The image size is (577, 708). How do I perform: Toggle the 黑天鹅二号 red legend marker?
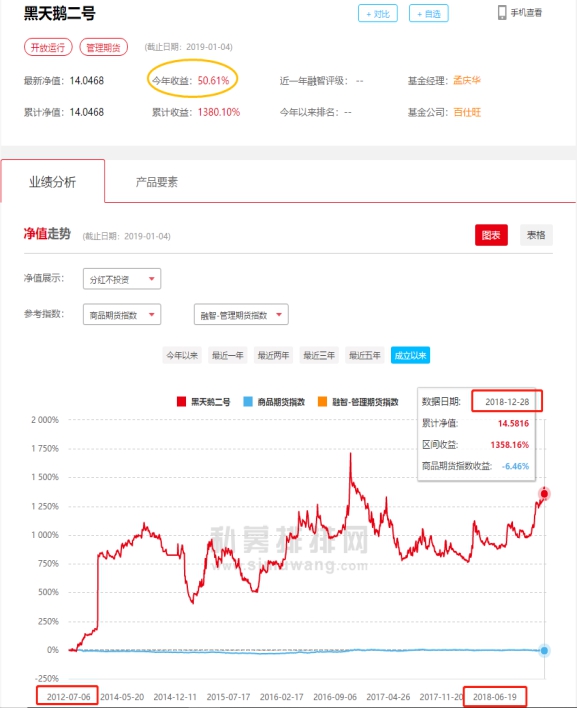181,402
